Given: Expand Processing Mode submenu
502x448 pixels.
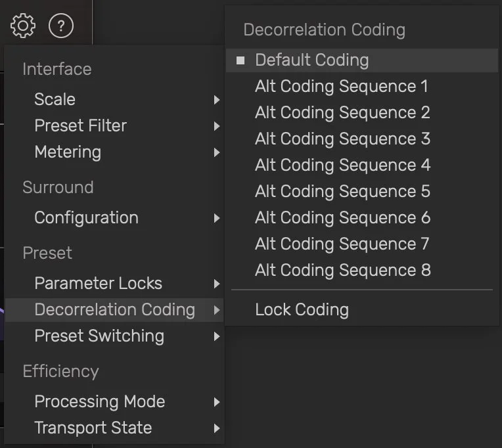Looking at the screenshot, I should tap(99, 402).
